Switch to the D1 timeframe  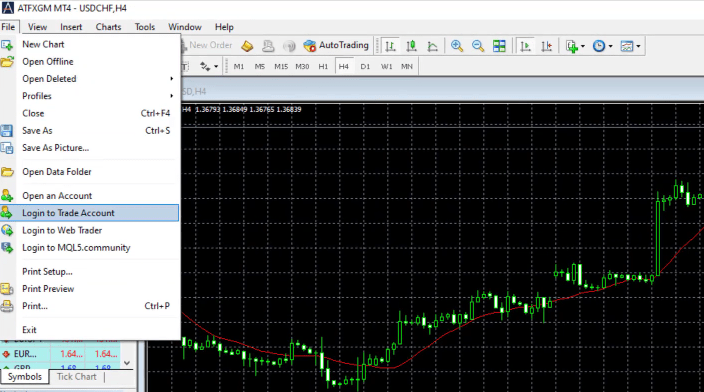(x=365, y=66)
